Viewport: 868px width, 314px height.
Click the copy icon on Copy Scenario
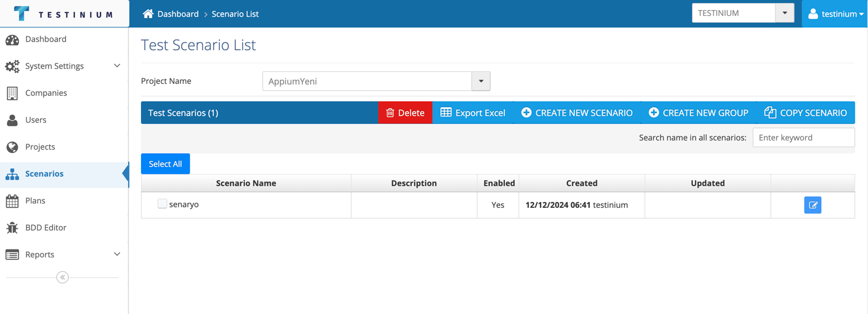point(770,112)
